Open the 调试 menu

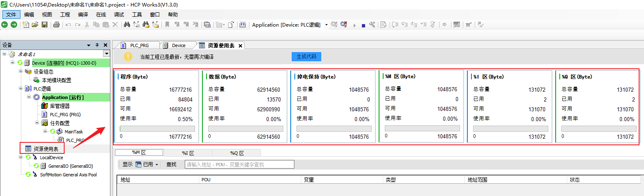coord(119,14)
